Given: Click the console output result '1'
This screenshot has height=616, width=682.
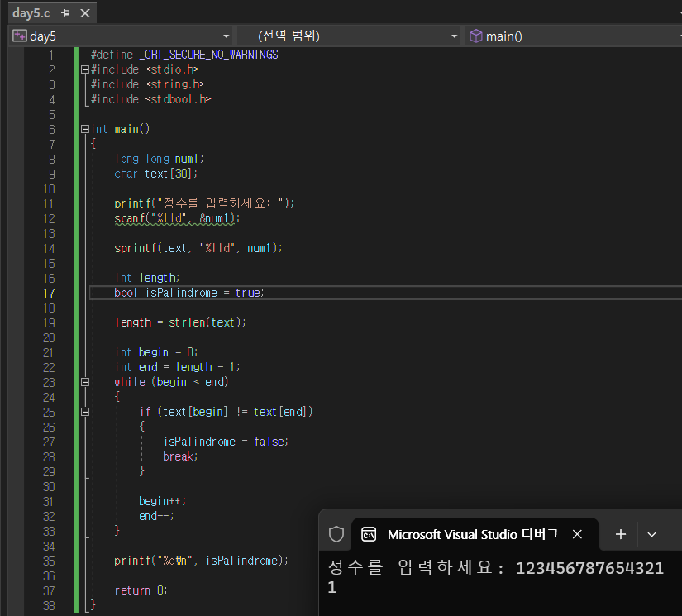Looking at the screenshot, I should 331,587.
